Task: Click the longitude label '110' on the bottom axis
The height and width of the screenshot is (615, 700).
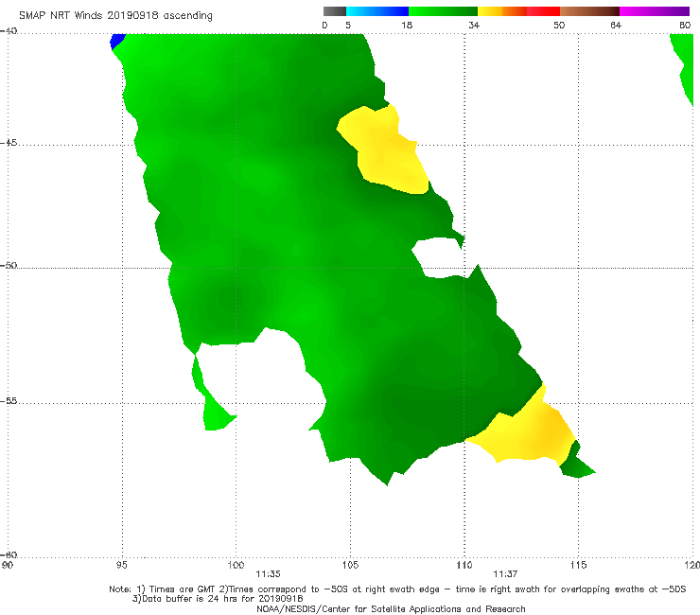Action: [x=464, y=566]
